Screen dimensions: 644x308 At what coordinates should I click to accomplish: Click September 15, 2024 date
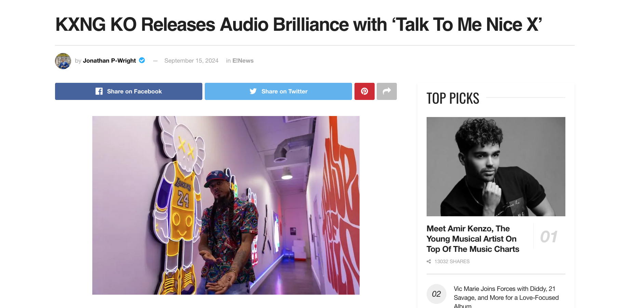[191, 61]
